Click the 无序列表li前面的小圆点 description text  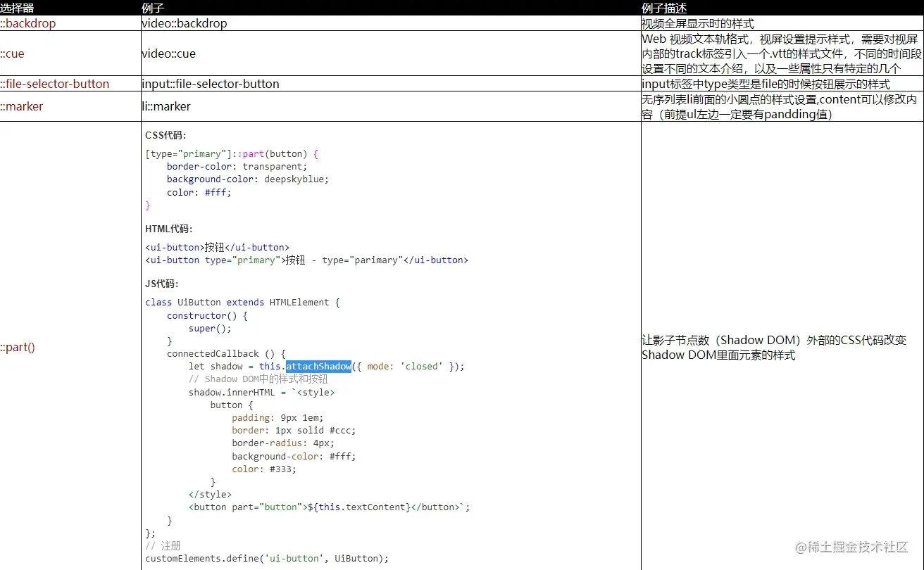point(780,106)
